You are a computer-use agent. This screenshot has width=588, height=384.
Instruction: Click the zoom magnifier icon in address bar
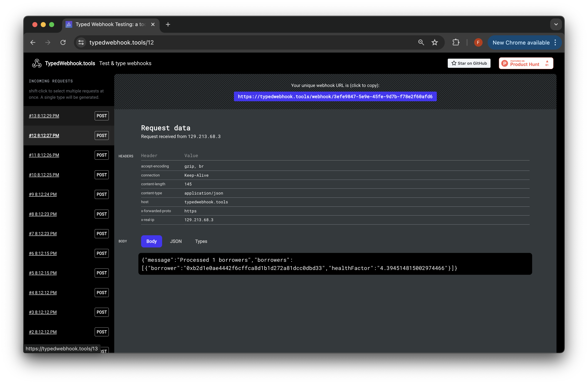coord(421,42)
